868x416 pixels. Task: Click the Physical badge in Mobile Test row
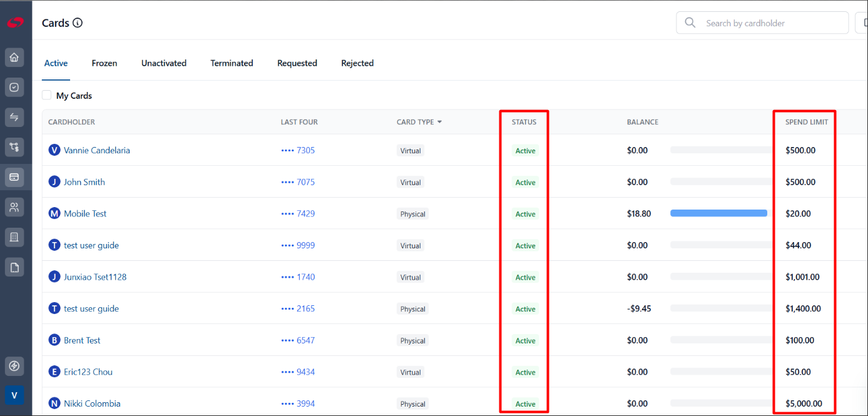(x=412, y=214)
